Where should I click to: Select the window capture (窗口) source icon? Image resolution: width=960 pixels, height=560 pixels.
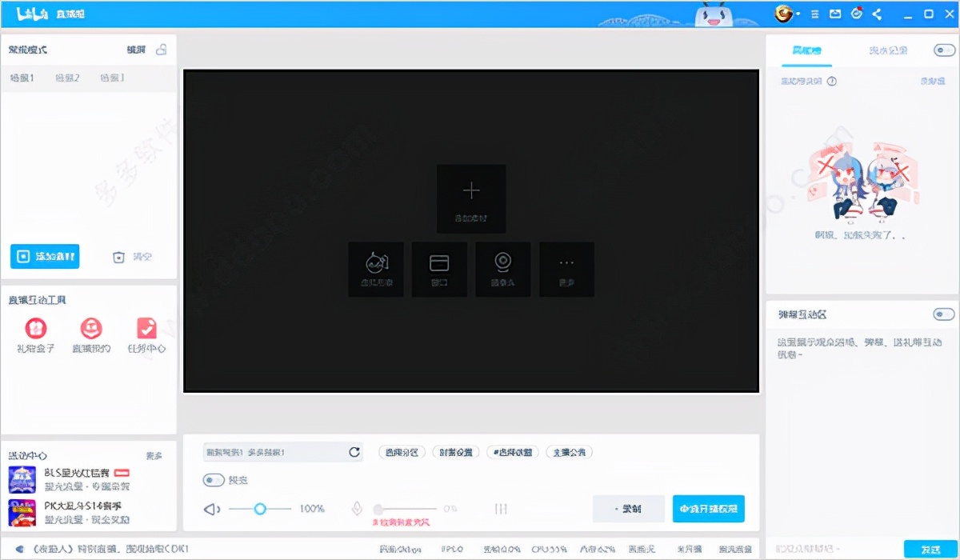(439, 269)
